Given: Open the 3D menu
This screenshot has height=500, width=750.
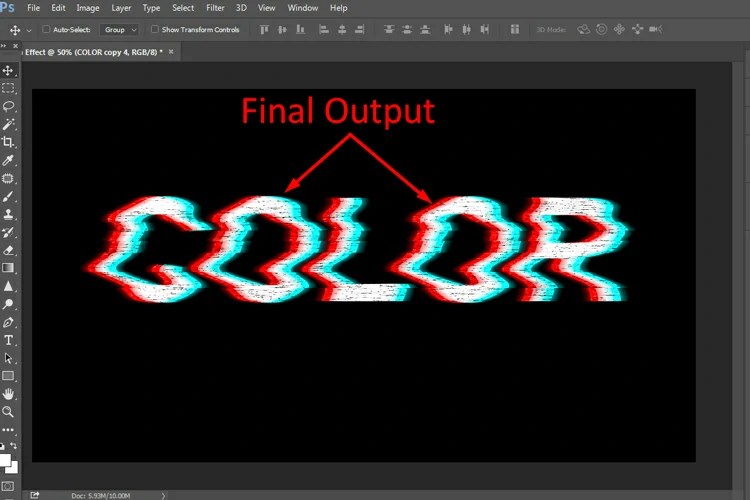Looking at the screenshot, I should [x=241, y=8].
